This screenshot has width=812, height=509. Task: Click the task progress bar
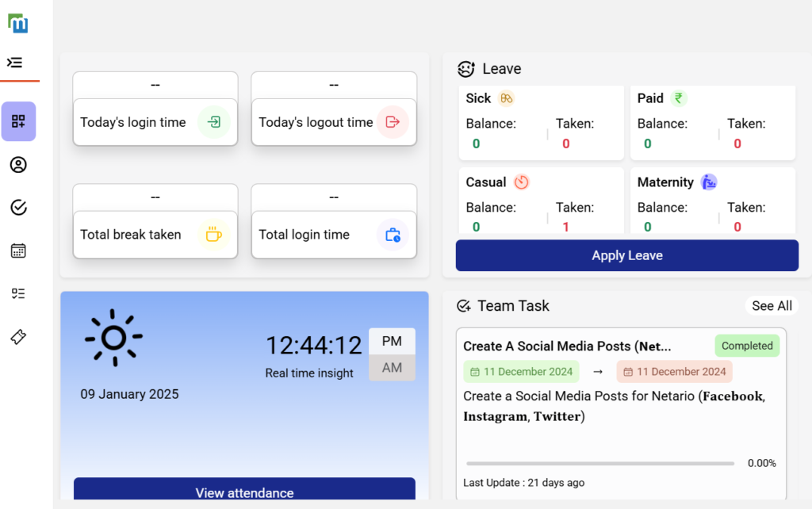point(600,463)
